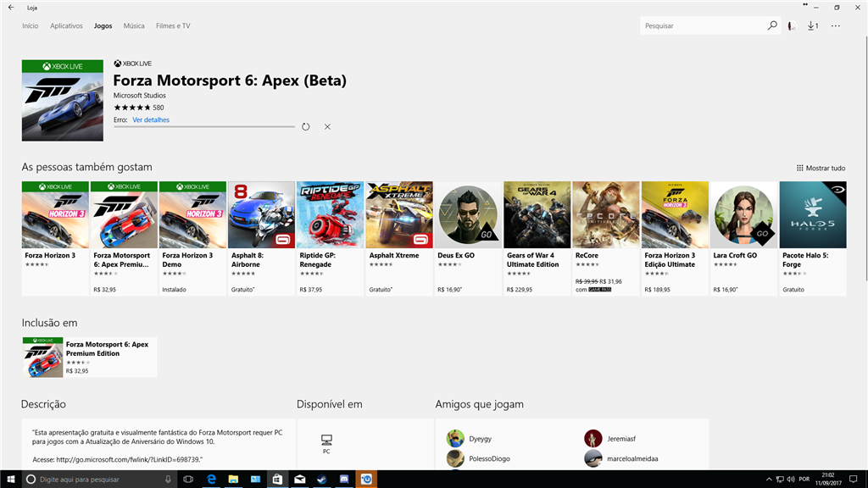The height and width of the screenshot is (488, 868).
Task: Open the volume control in system tray
Action: pos(791,480)
